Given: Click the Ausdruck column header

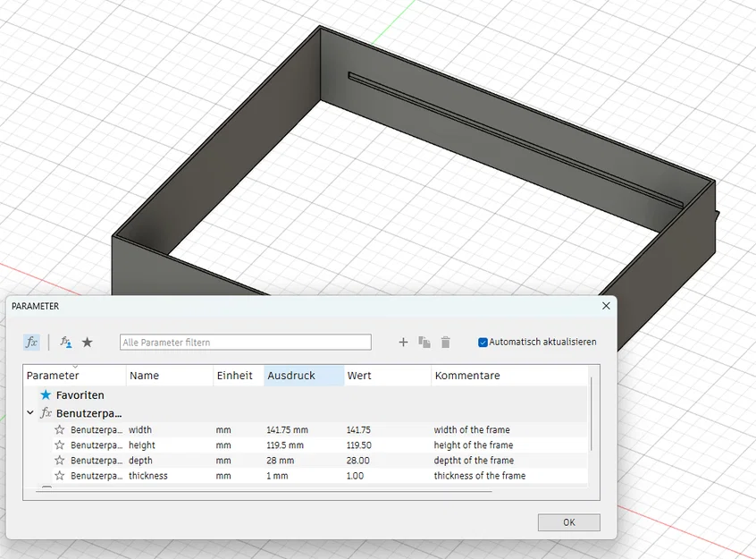Looking at the screenshot, I should point(304,376).
